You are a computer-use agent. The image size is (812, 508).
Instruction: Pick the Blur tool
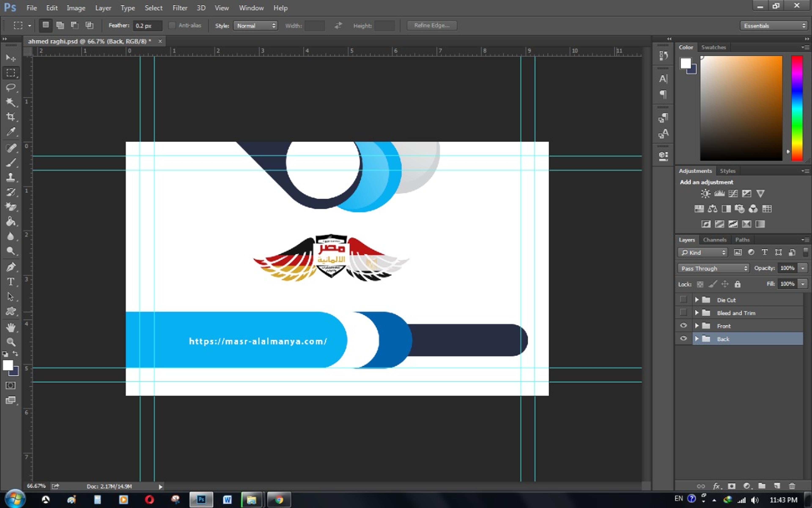[x=11, y=236]
